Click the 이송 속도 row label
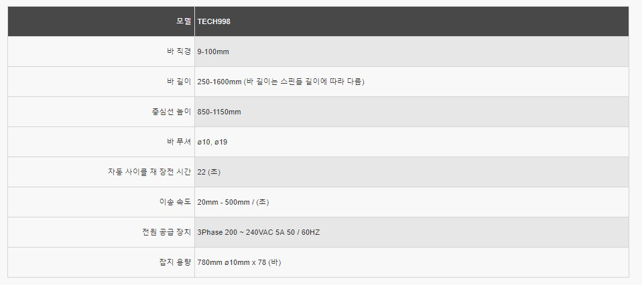Screen dimensions: 644x285 tap(176, 202)
